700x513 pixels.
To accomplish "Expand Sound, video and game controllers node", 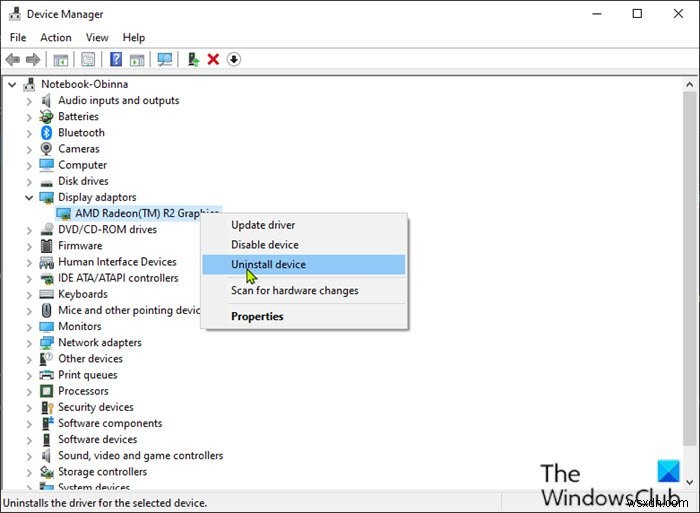I will 29,456.
